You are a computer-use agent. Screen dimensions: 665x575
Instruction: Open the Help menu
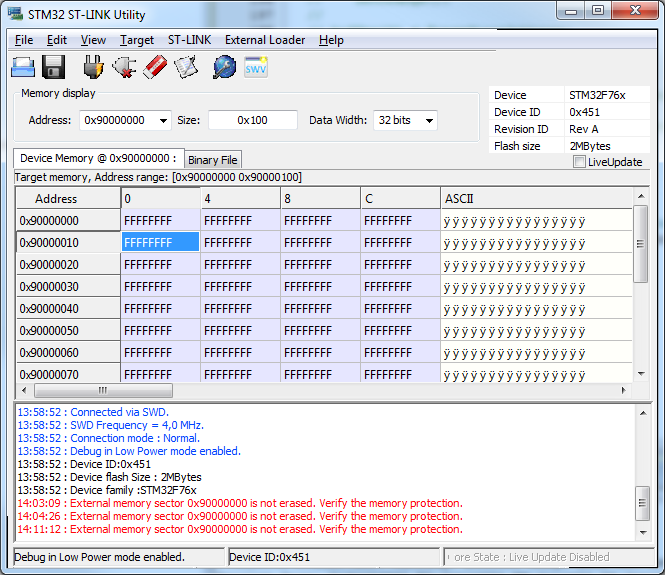tap(331, 40)
